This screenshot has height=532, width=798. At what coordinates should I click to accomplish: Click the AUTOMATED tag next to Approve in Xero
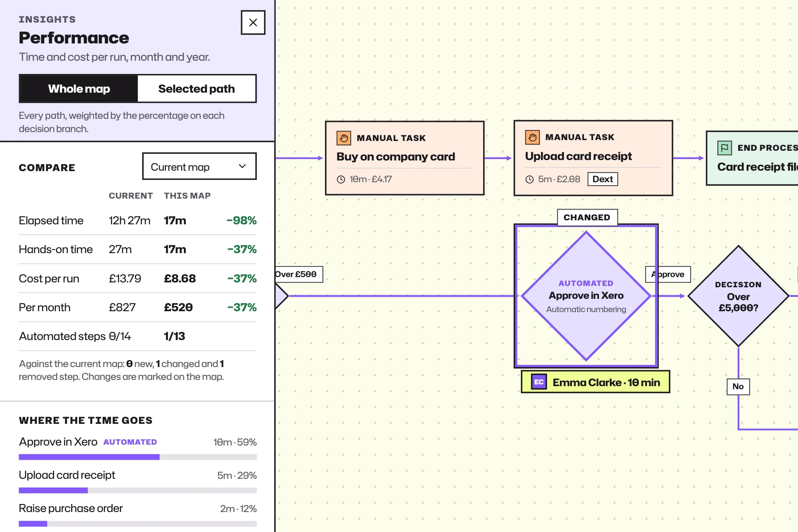[130, 442]
